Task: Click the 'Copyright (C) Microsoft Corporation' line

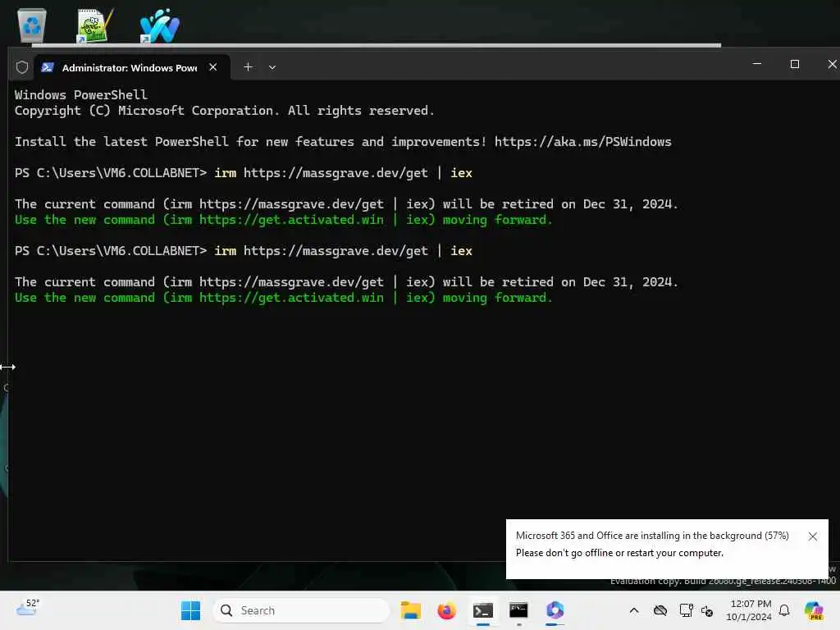Action: [x=224, y=111]
